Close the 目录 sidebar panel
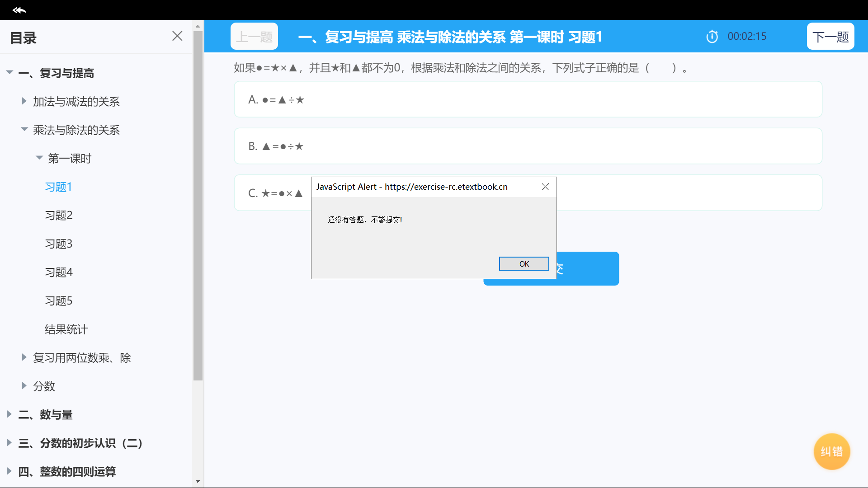 pos(177,36)
